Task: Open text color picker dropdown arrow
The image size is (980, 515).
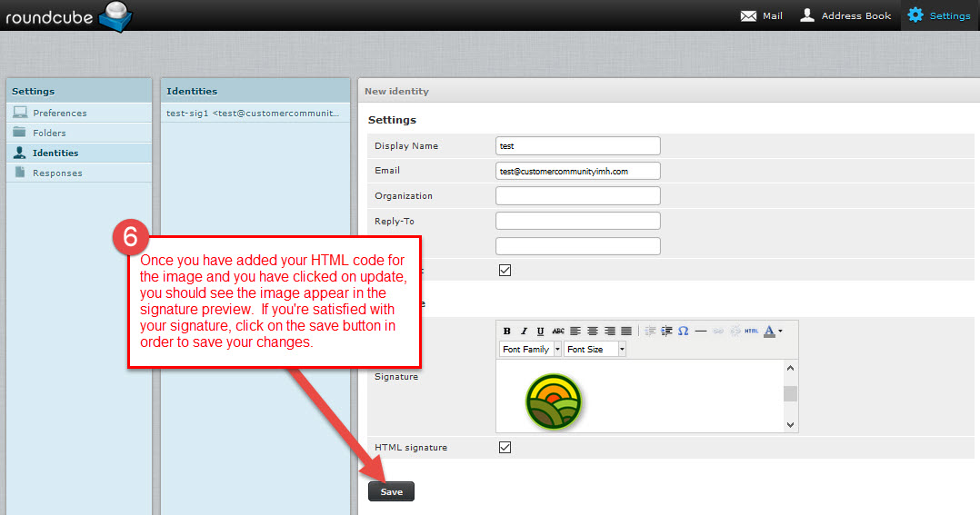Action: [780, 332]
